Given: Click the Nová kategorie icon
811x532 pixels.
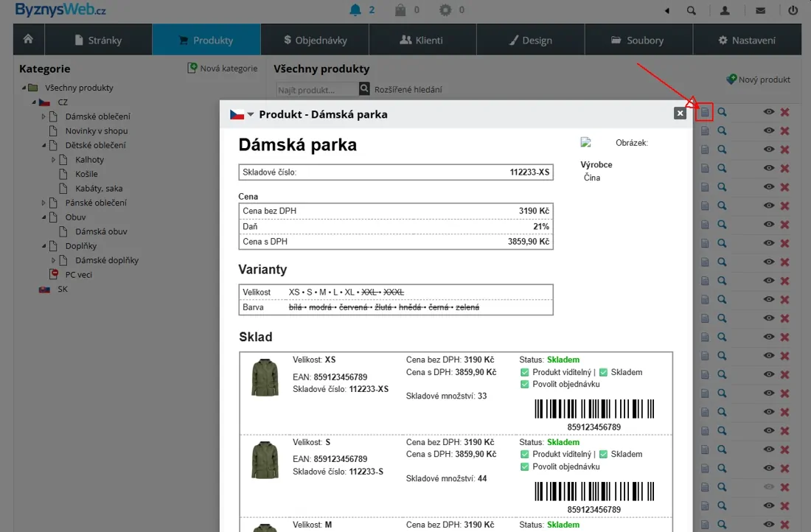Looking at the screenshot, I should [x=192, y=68].
